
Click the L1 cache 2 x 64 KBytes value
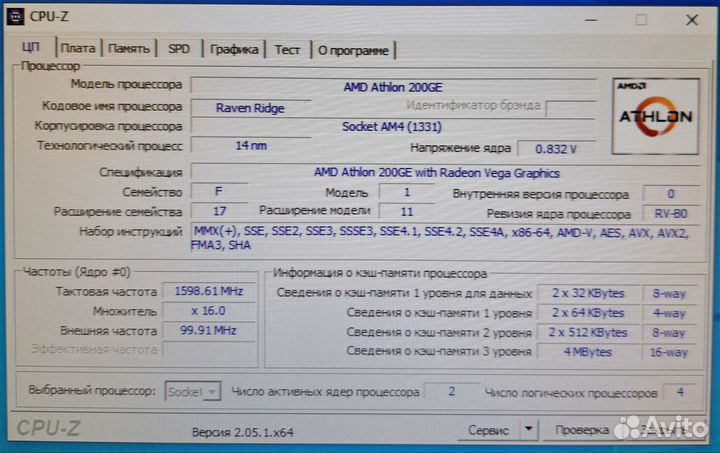[588, 313]
